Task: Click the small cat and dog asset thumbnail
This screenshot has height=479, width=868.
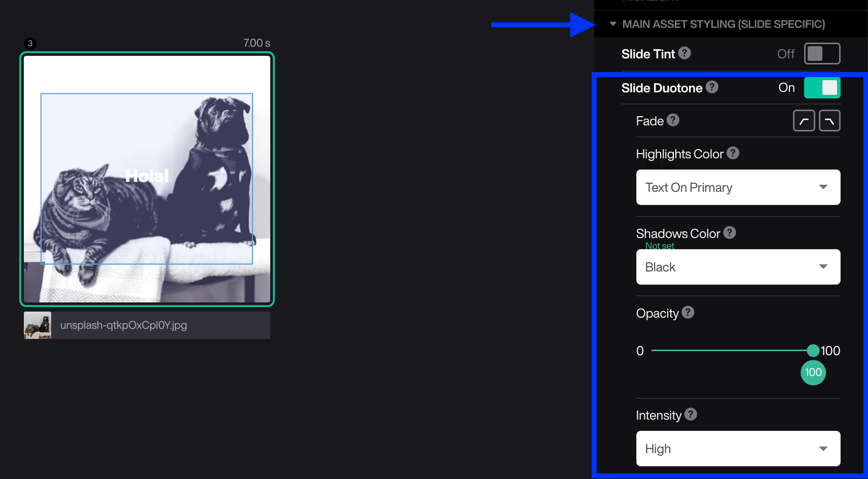Action: coord(38,325)
